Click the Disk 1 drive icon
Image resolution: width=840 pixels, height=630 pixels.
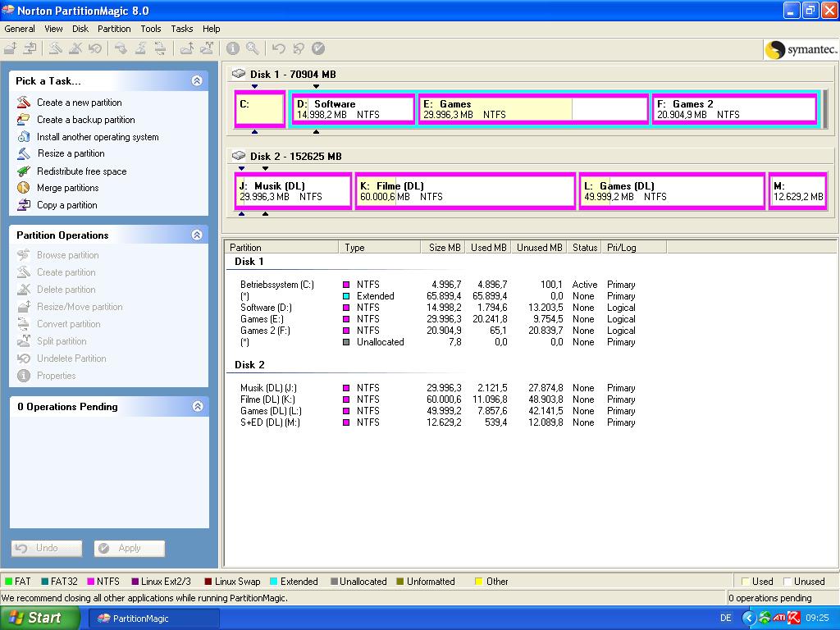tap(239, 73)
